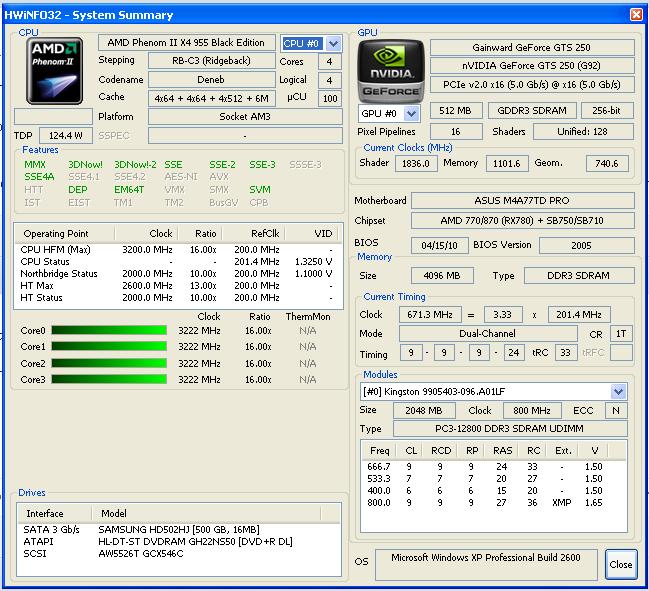Click the Shader clock value 1836.0

416,163
